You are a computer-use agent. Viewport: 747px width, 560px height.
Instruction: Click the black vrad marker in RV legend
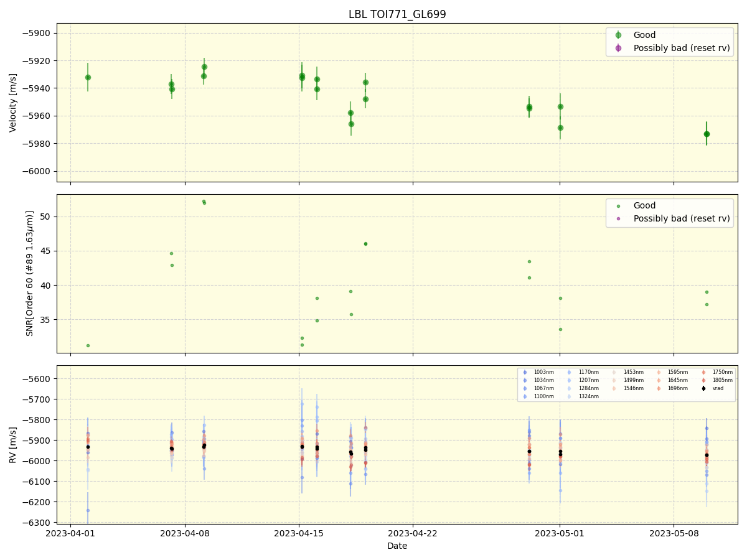tap(703, 388)
